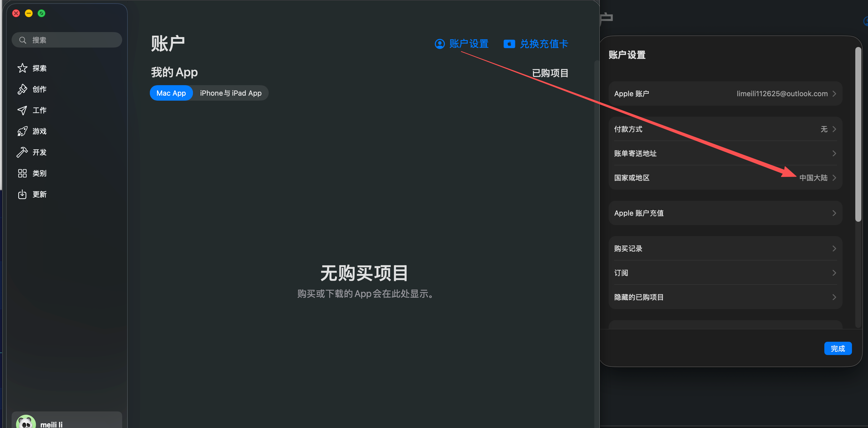Open 探索 in the sidebar
Viewport: 868px width, 428px height.
(40, 68)
